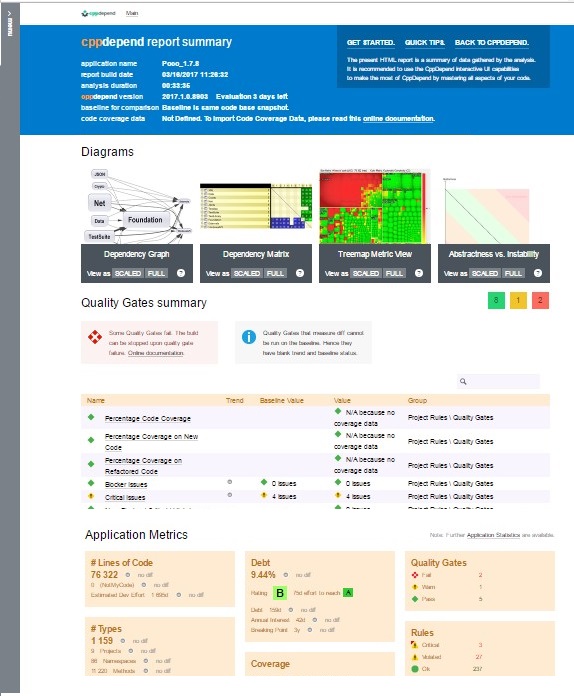Viewport: 574px width, 696px height.
Task: Click help icon on Dependency Graph card
Action: pyautogui.click(x=181, y=273)
